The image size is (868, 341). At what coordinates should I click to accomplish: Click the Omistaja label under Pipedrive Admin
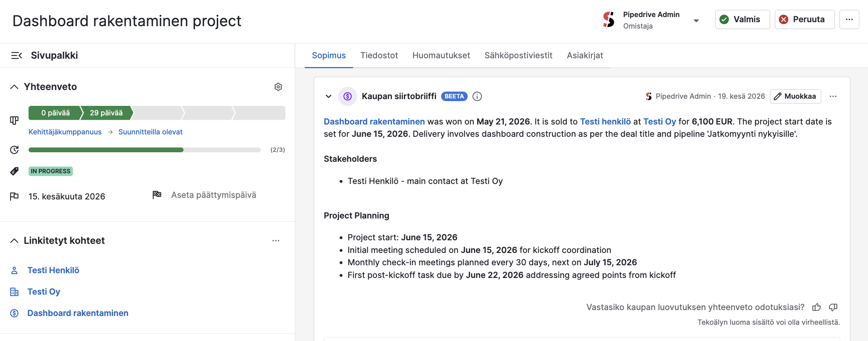[638, 26]
